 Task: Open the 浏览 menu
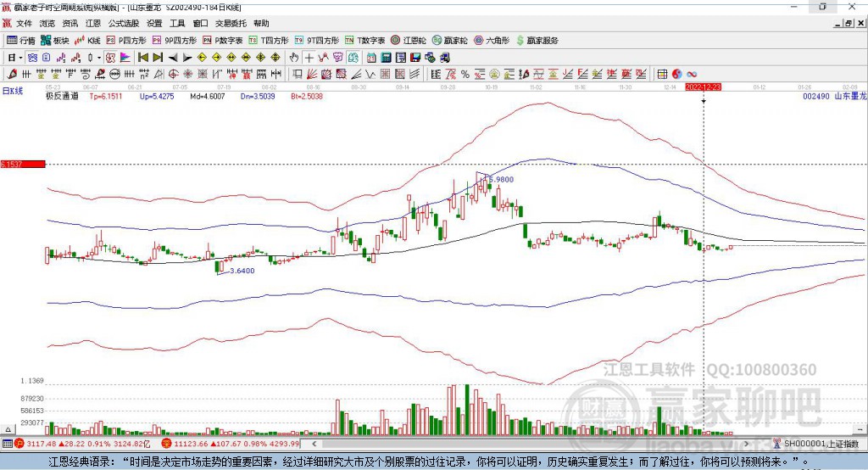pyautogui.click(x=47, y=23)
